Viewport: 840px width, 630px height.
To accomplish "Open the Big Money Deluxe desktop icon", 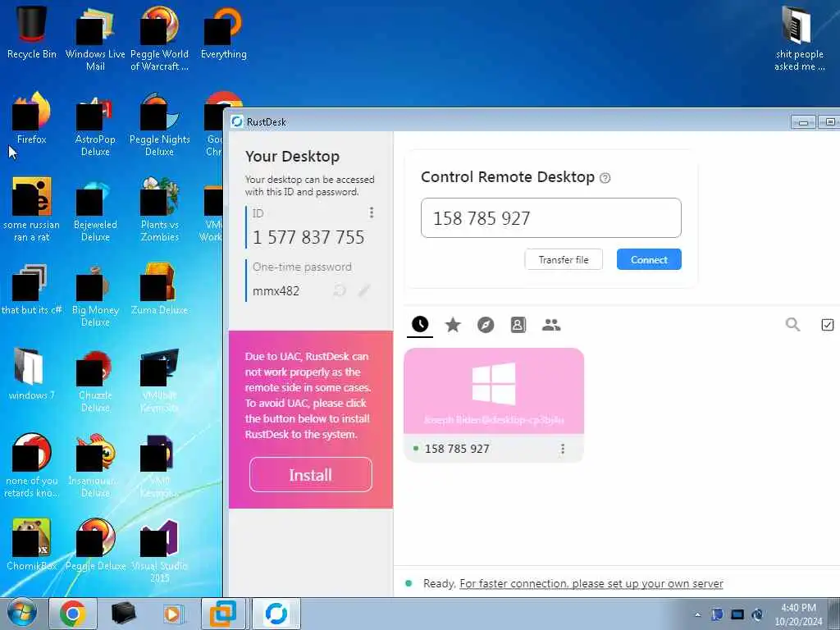I will pyautogui.click(x=95, y=295).
